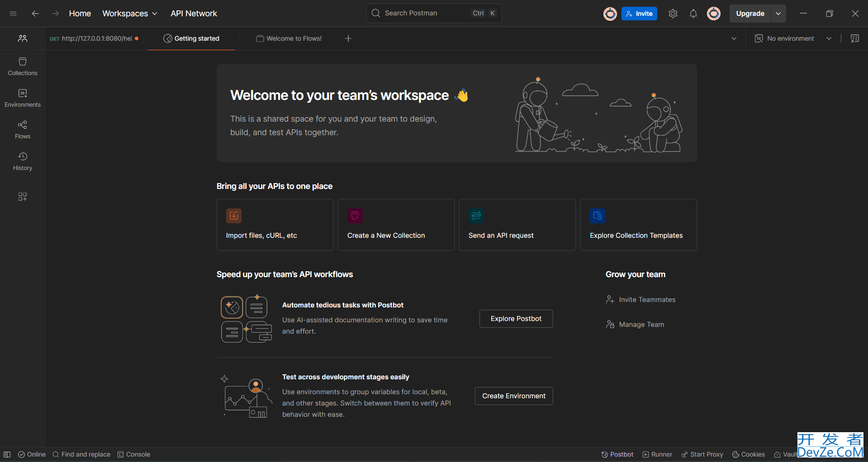Open the Import files, cURL, etc card

pos(275,225)
